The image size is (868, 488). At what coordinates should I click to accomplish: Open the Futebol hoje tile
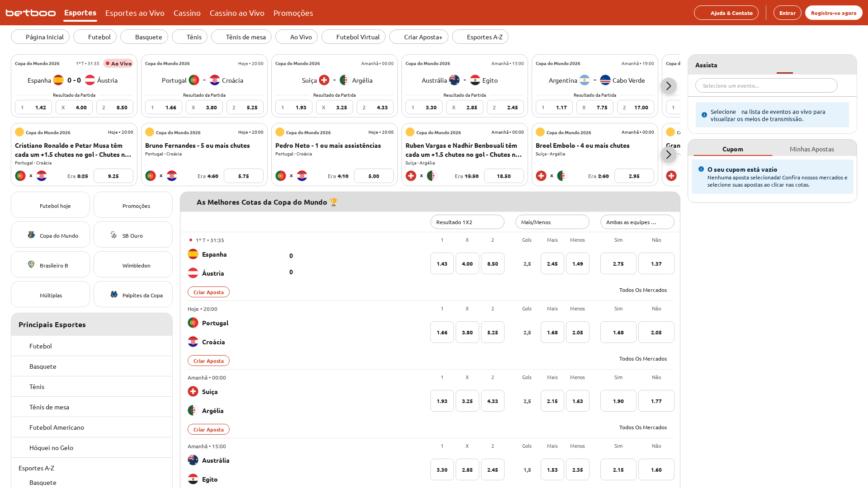[x=51, y=205]
